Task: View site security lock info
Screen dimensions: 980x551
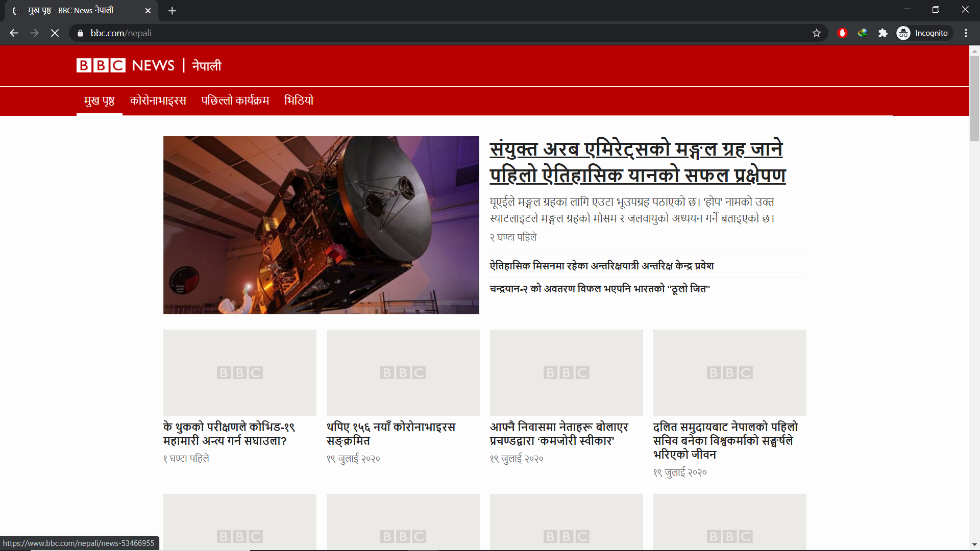Action: point(80,33)
